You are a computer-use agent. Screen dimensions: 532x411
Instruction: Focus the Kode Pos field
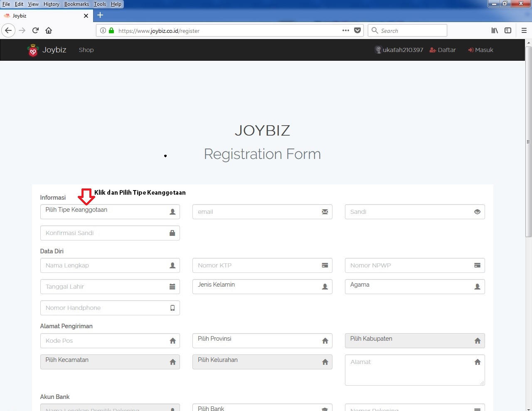(x=110, y=341)
